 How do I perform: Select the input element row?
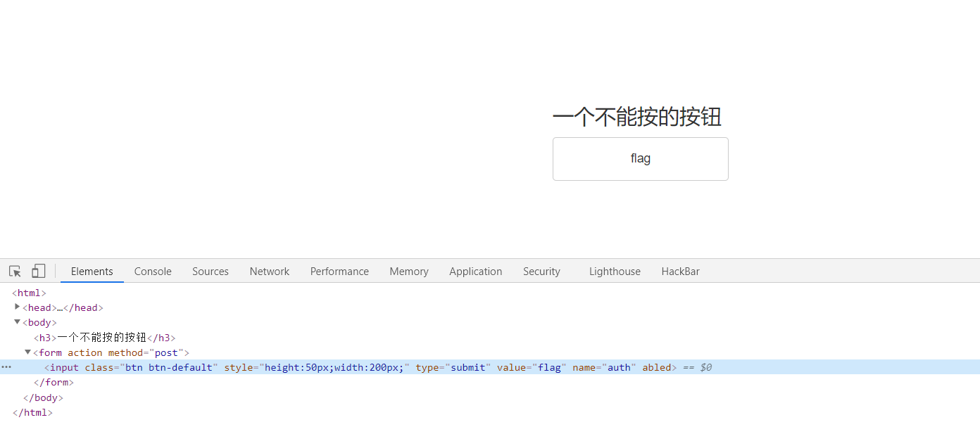click(490, 367)
